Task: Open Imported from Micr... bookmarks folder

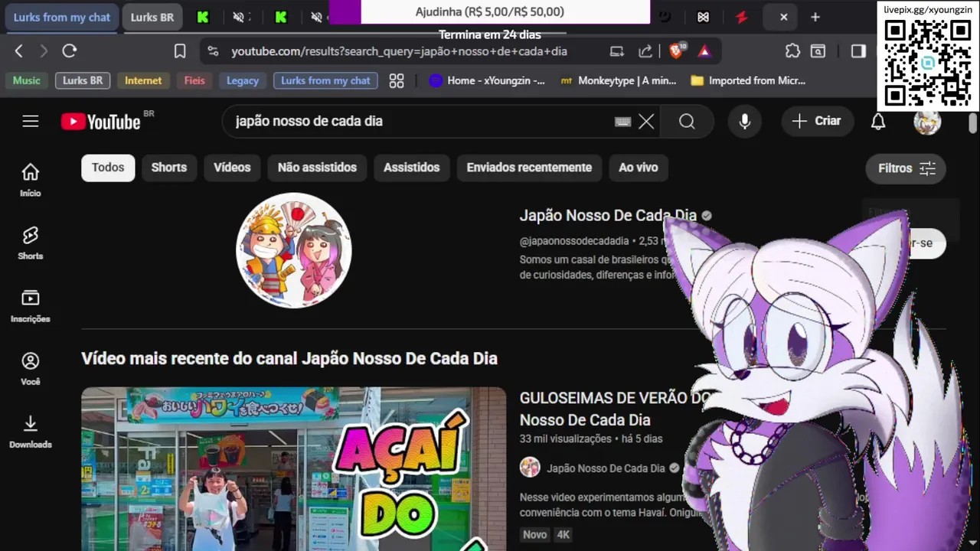Action: tap(748, 80)
